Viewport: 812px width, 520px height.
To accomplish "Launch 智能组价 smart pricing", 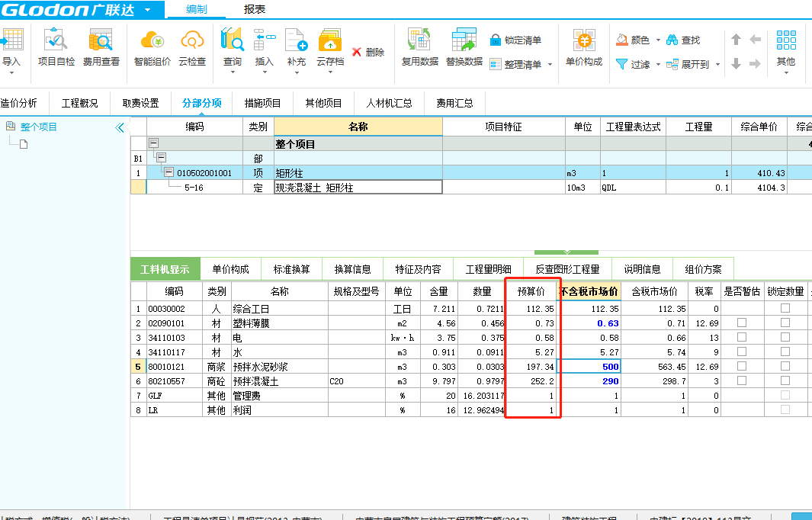I will coord(152,47).
